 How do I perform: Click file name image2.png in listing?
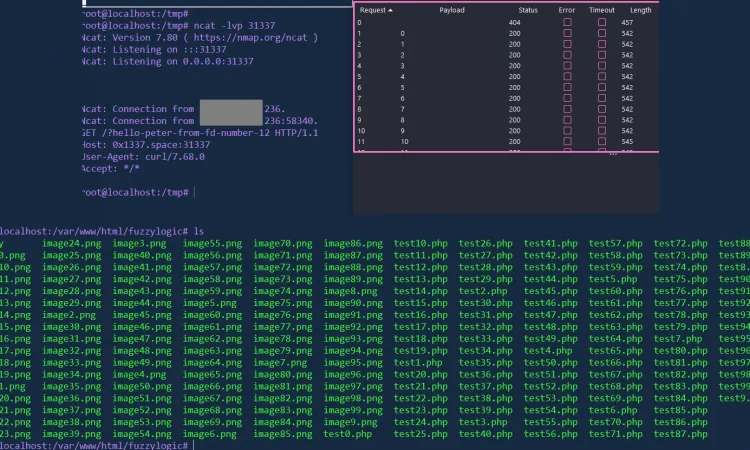pos(69,315)
